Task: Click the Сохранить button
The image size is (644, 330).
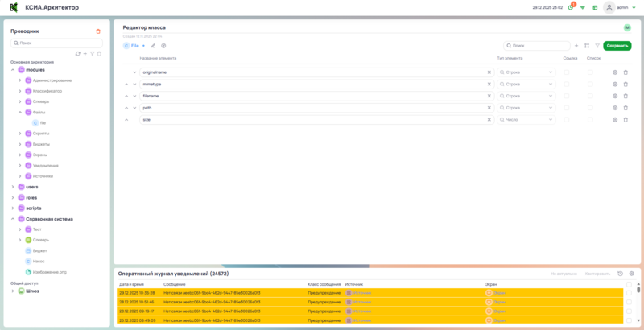Action: pos(617,46)
